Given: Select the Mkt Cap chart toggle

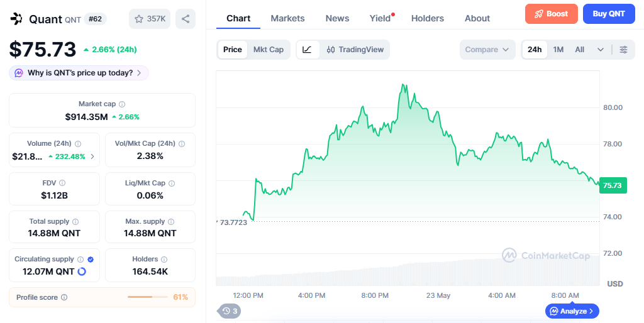Looking at the screenshot, I should tap(268, 50).
